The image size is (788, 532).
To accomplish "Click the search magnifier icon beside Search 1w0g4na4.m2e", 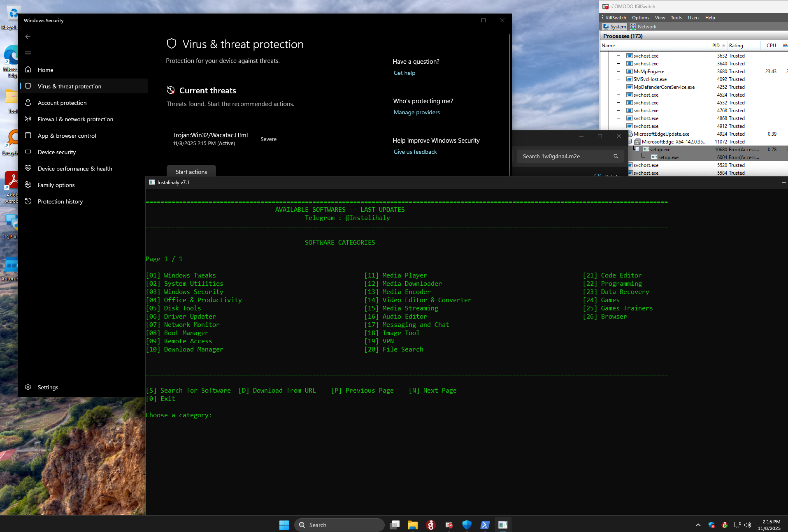I will [616, 156].
